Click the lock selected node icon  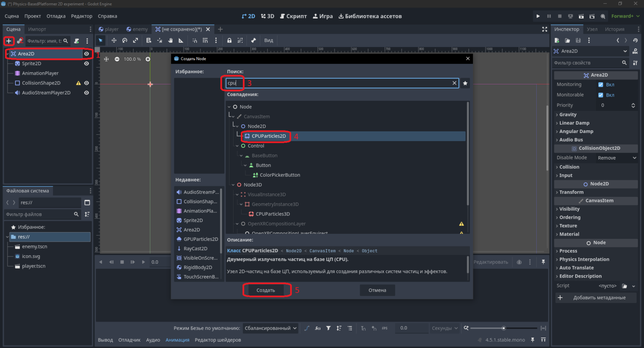click(229, 40)
